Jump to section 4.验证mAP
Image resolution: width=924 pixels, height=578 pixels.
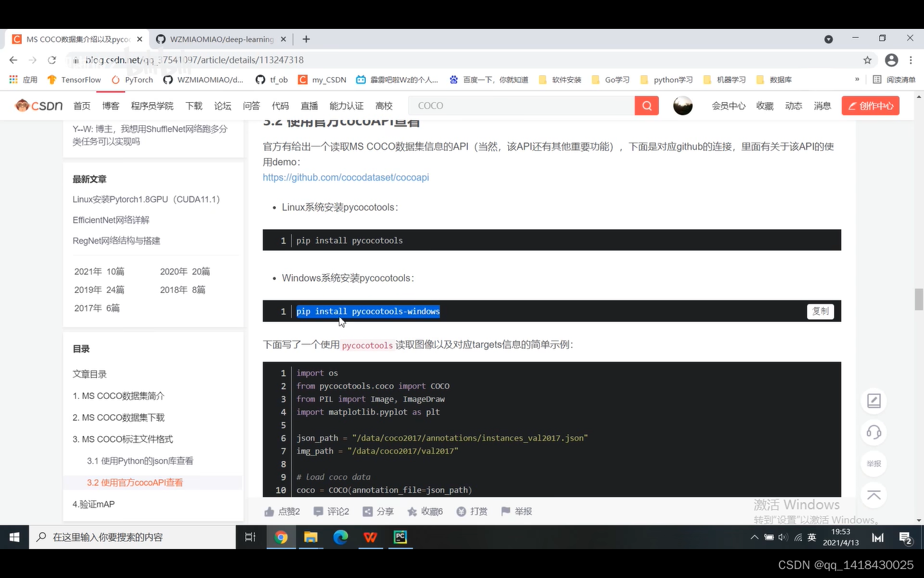[94, 504]
